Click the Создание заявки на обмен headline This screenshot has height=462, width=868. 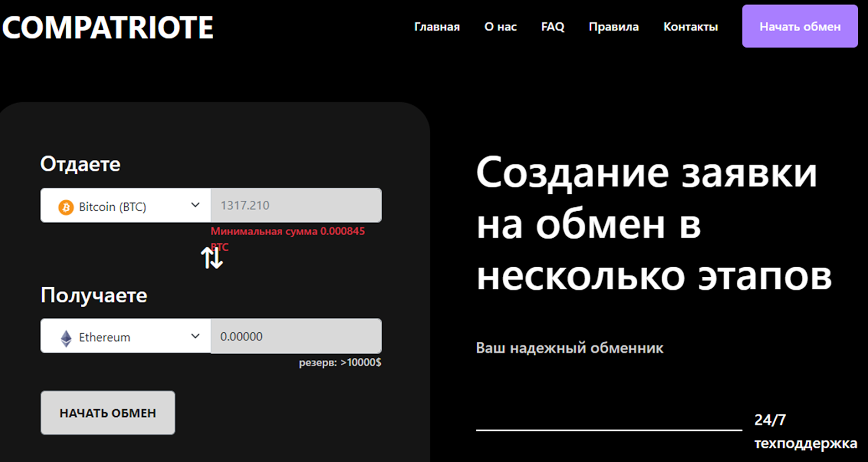pyautogui.click(x=654, y=224)
